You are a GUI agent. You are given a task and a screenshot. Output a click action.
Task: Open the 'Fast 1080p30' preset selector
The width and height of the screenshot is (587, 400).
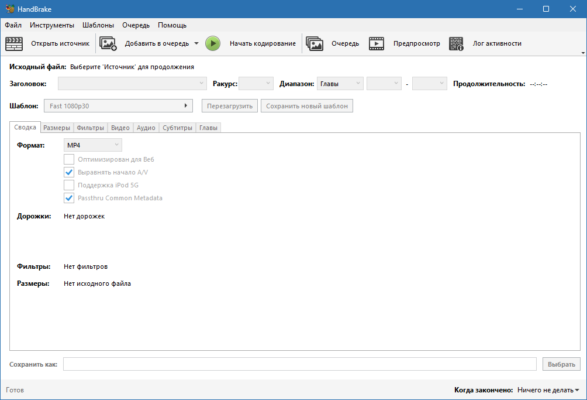[118, 106]
